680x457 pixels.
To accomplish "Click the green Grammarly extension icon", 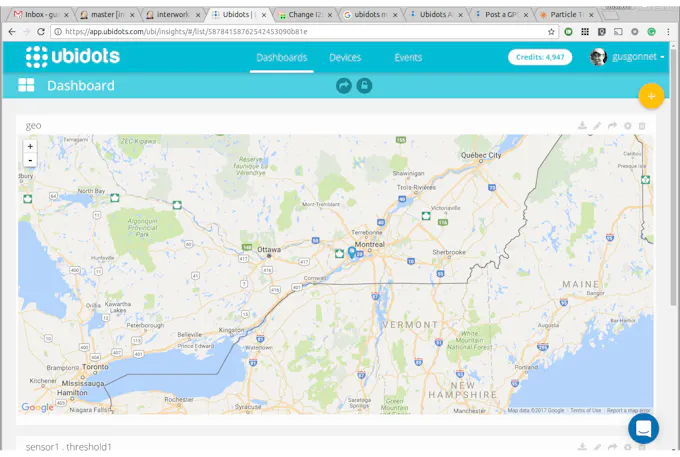I will 651,32.
